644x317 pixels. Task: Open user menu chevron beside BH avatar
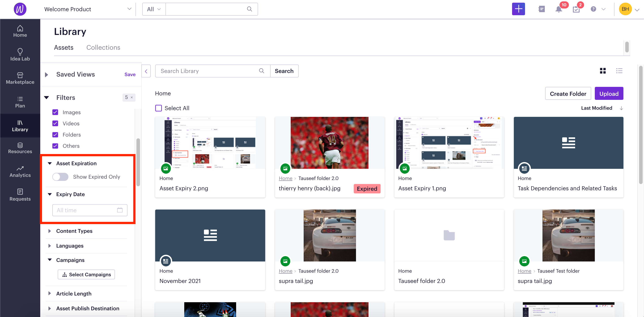637,10
